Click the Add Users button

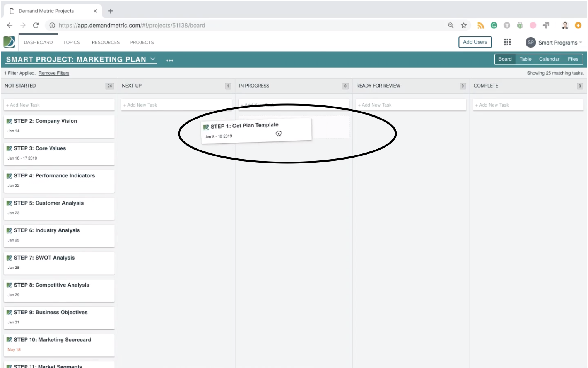click(x=475, y=42)
